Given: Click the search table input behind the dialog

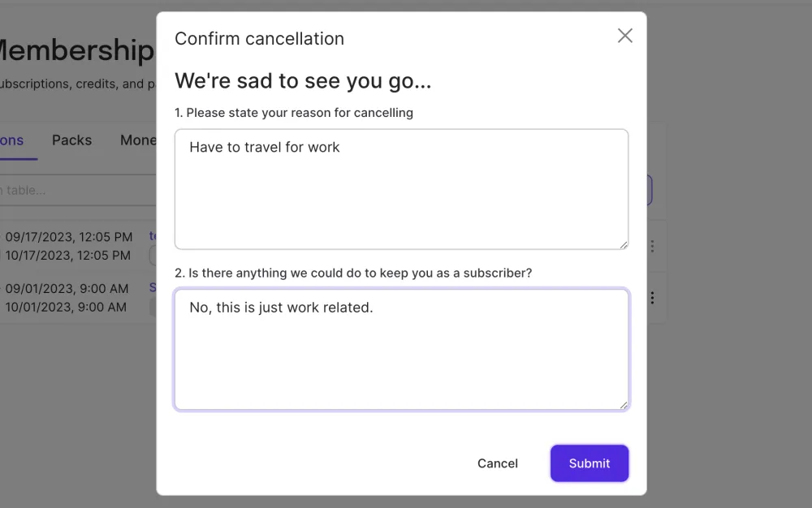Looking at the screenshot, I should (x=73, y=190).
